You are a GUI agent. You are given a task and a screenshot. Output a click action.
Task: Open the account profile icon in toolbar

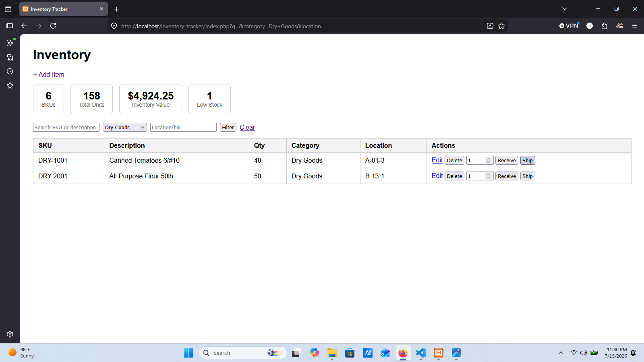pyautogui.click(x=590, y=26)
